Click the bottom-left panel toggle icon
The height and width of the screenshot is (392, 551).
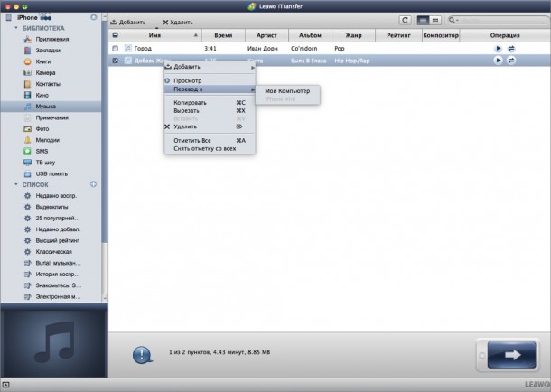(6, 385)
